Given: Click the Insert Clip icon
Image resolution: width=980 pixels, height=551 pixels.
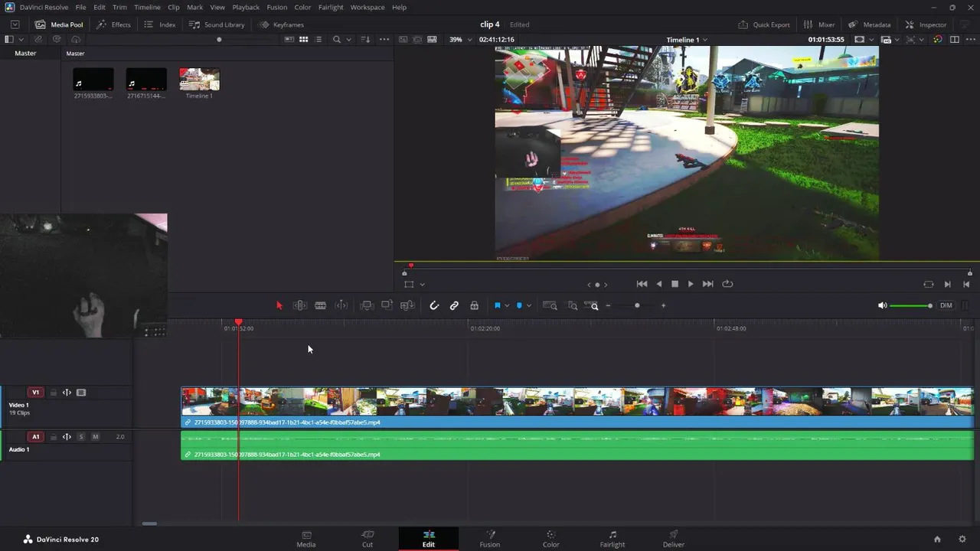Looking at the screenshot, I should 367,305.
